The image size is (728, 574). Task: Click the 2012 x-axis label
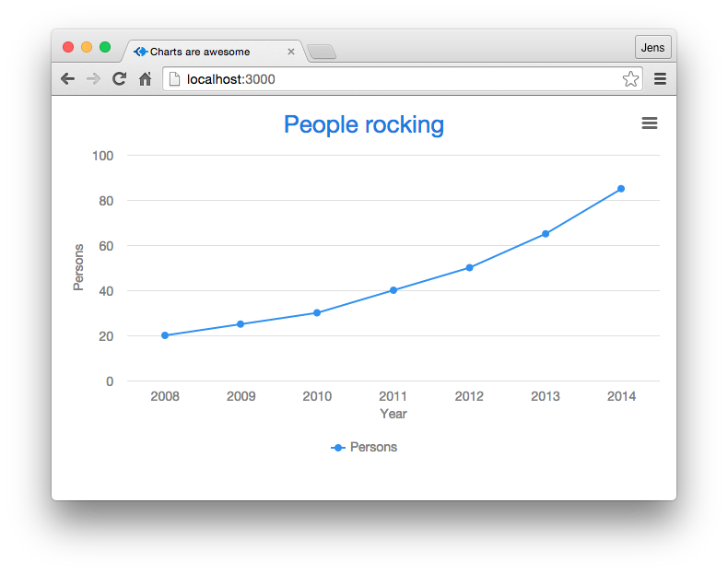point(469,396)
